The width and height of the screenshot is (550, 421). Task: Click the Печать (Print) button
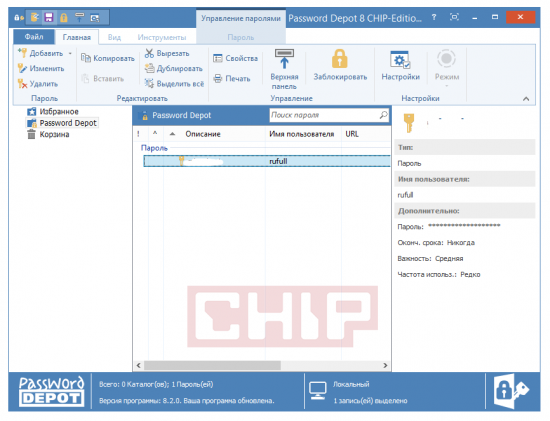click(x=232, y=79)
